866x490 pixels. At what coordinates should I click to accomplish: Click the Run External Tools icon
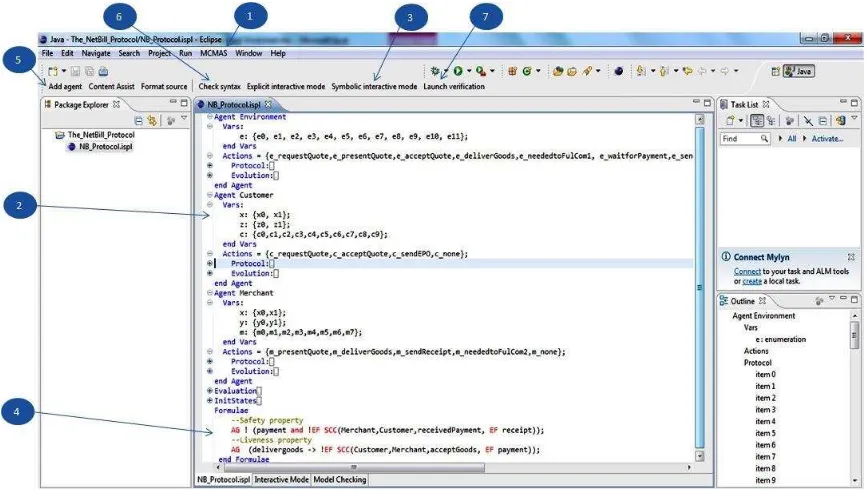pyautogui.click(x=480, y=71)
